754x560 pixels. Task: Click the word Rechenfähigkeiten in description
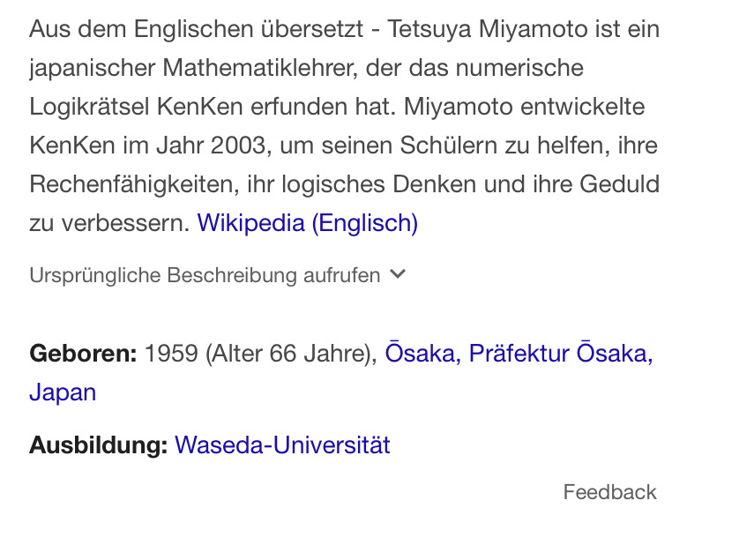(134, 184)
